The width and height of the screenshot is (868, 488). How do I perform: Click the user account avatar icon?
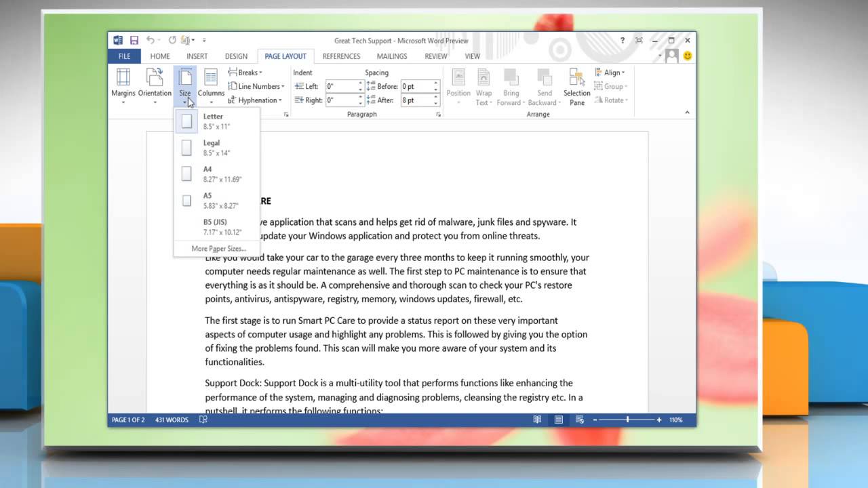click(671, 56)
